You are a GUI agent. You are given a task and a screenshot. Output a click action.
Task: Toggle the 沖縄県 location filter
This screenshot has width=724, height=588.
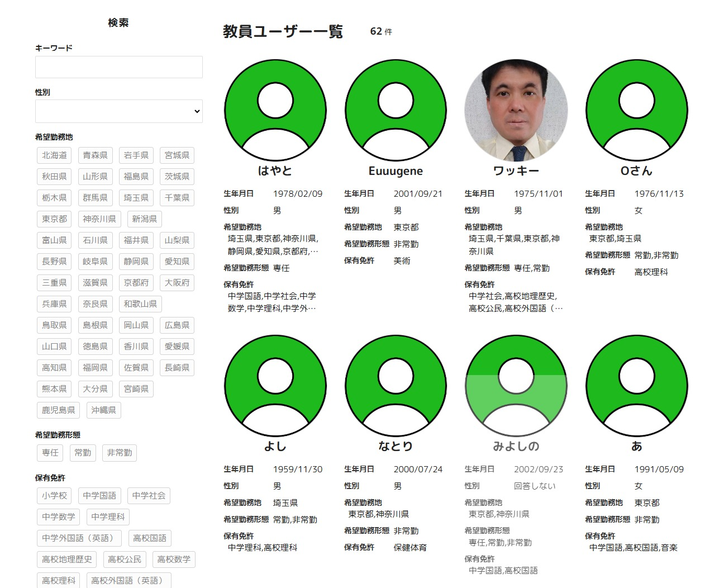pos(104,410)
